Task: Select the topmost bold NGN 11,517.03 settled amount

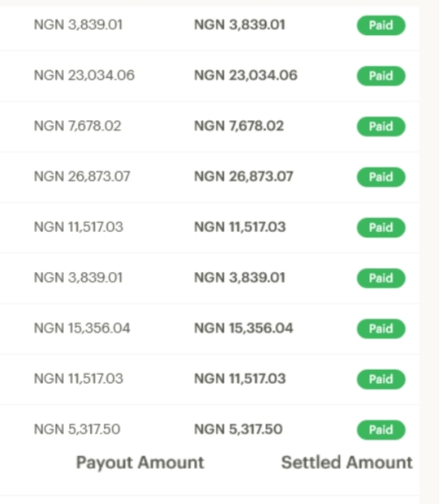Action: pyautogui.click(x=240, y=227)
